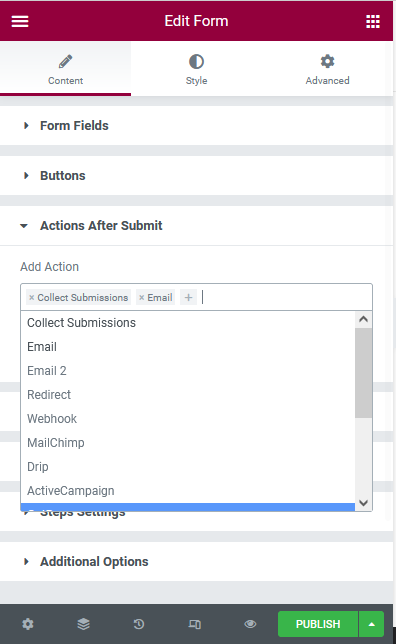Switch to the Advanced tab
396x644 pixels.
coord(327,69)
